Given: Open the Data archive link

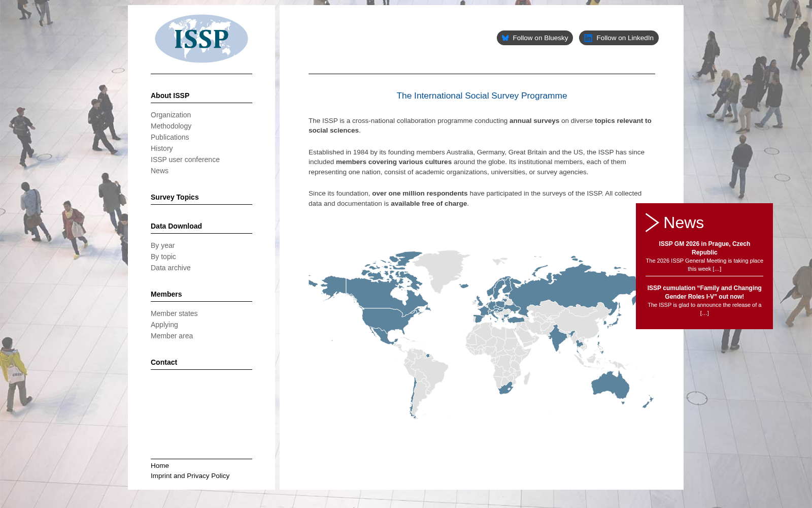Looking at the screenshot, I should click(171, 268).
